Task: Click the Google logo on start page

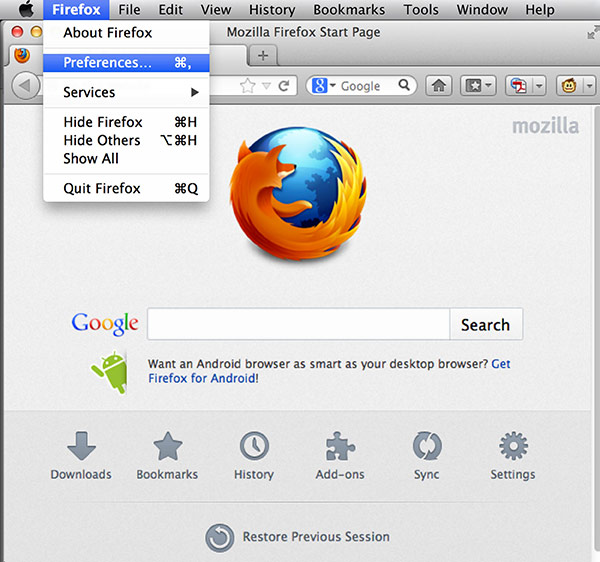Action: pyautogui.click(x=105, y=324)
